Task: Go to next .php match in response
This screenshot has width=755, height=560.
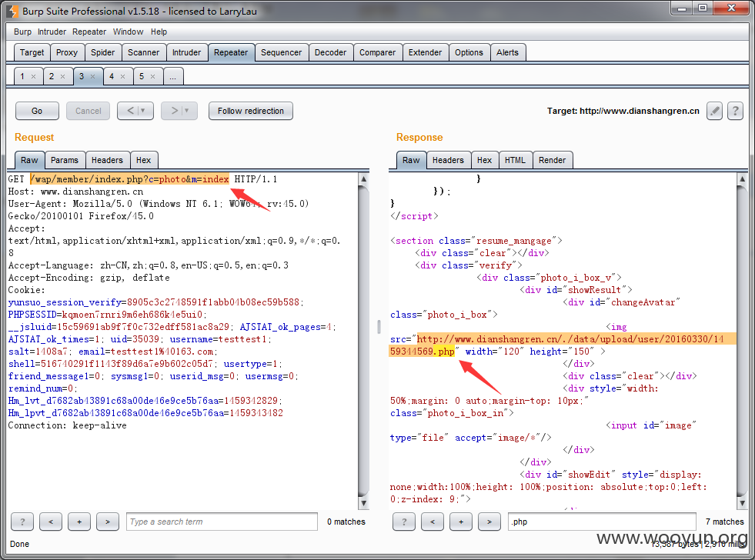Action: 489,522
